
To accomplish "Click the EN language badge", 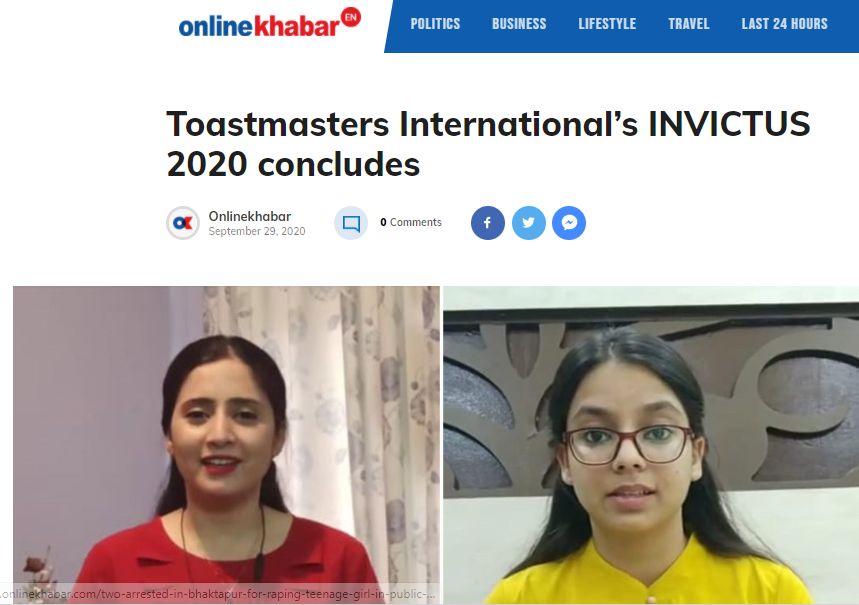I will tap(351, 17).
